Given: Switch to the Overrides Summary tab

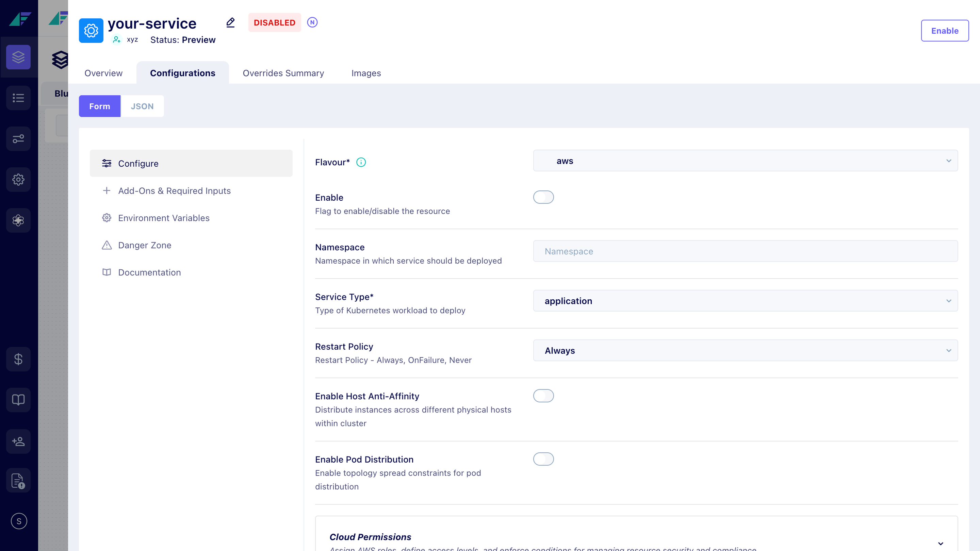Looking at the screenshot, I should pyautogui.click(x=283, y=73).
